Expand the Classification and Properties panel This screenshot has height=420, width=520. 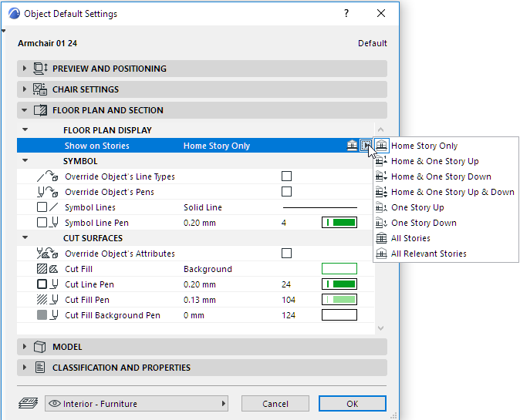coord(25,368)
